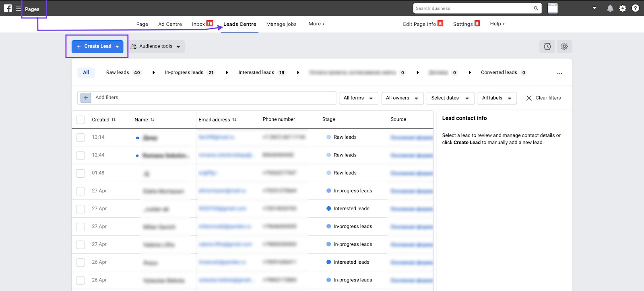
Task: Open the top bar settings gear
Action: [623, 8]
